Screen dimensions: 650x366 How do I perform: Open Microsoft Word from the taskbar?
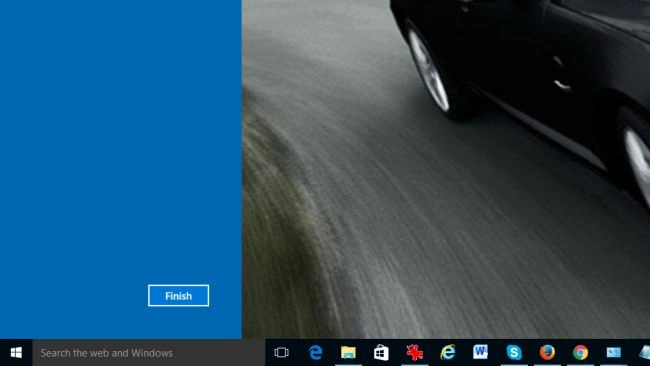[x=480, y=352]
